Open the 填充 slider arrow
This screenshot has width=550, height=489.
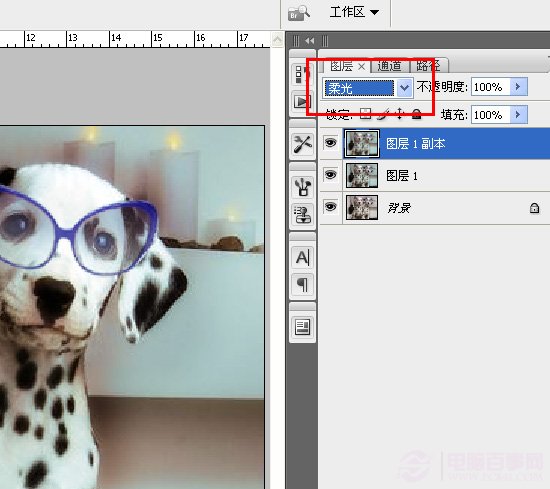518,115
